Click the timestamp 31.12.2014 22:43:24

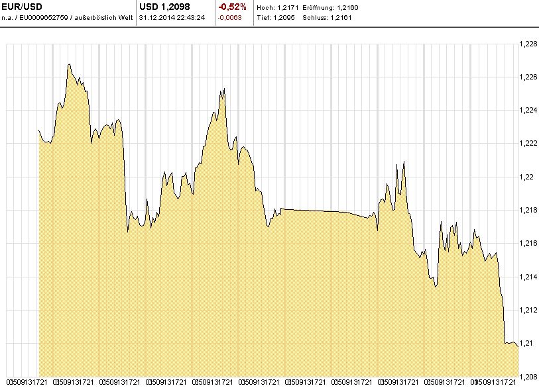[172, 17]
